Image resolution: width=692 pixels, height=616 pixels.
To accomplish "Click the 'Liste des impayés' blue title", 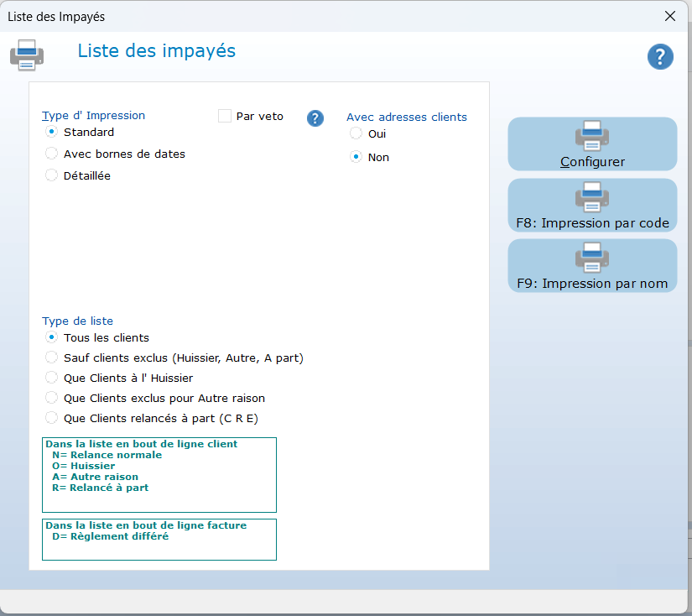I will pos(157,51).
